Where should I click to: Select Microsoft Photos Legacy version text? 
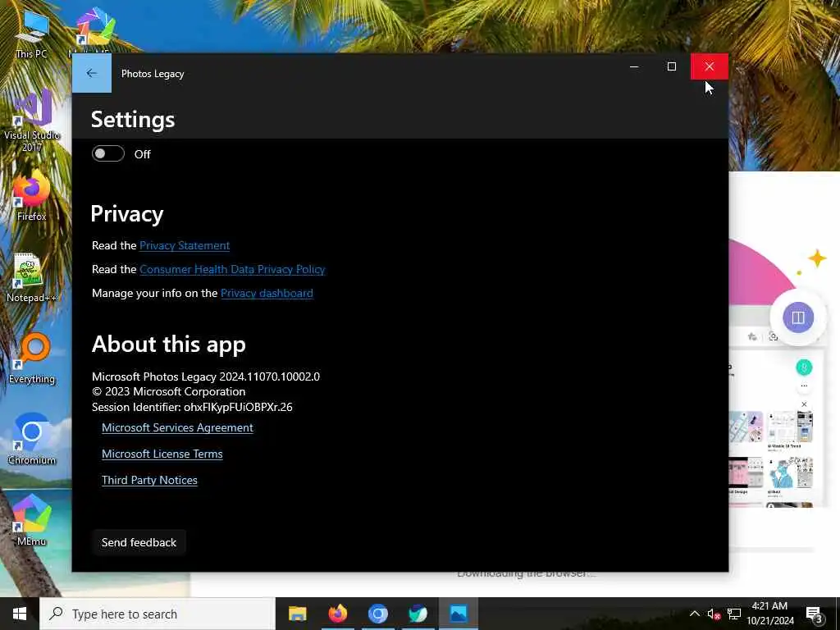206,377
